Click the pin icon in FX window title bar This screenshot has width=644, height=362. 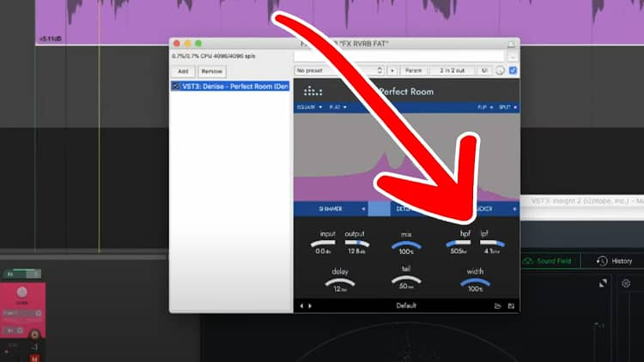[x=511, y=44]
